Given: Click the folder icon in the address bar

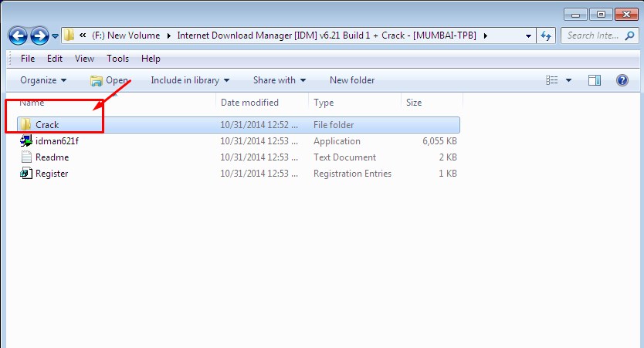Looking at the screenshot, I should (69, 35).
